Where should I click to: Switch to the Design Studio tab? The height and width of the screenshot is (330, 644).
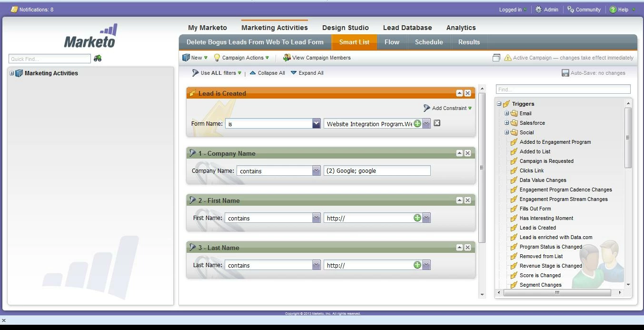click(x=346, y=28)
